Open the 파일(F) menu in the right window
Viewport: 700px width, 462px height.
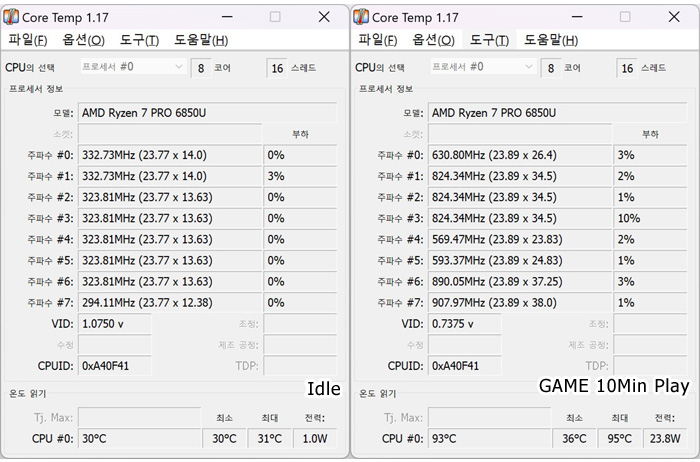click(x=378, y=40)
